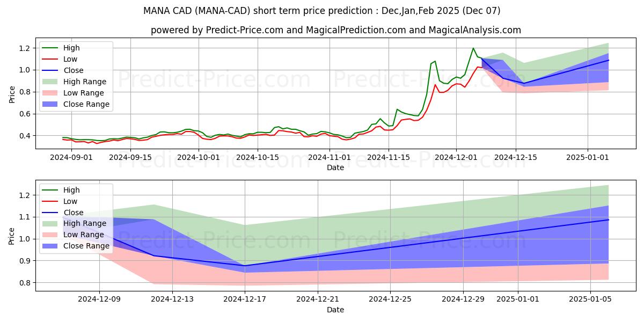Screen dimensions: 644x322
Task: Click the Price axis label of the bottom chart
Action: [x=12, y=236]
